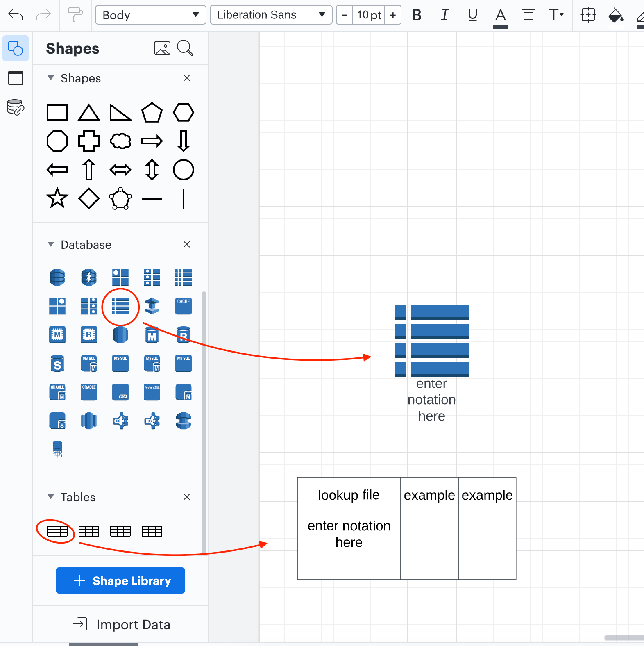This screenshot has height=646, width=644.
Task: Select the horizontal line shape
Action: (152, 199)
